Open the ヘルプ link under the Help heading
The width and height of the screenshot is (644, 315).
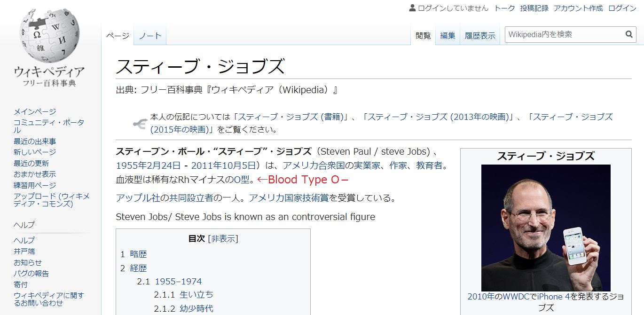pyautogui.click(x=24, y=240)
